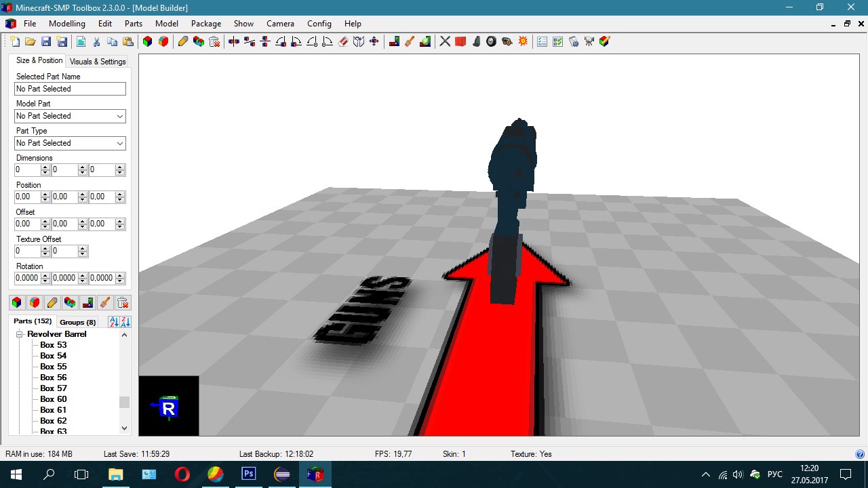This screenshot has width=868, height=488.
Task: Open a model file via folder icon
Action: click(x=31, y=41)
